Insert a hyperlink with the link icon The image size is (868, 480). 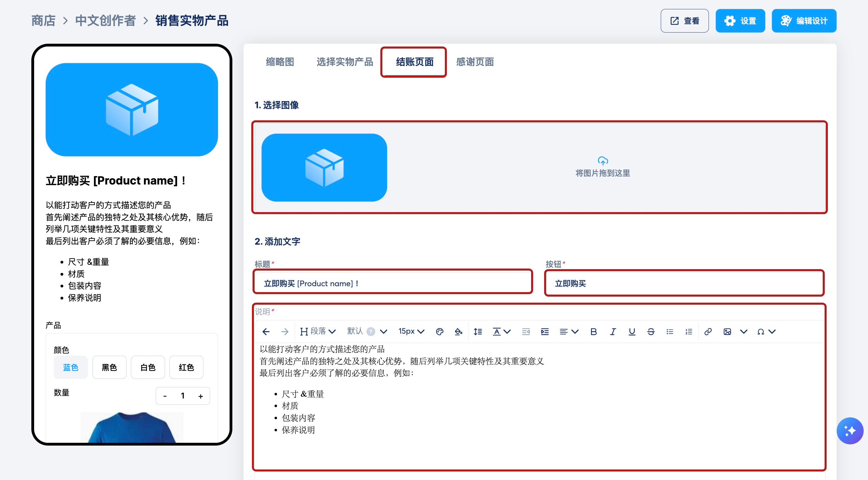point(708,332)
